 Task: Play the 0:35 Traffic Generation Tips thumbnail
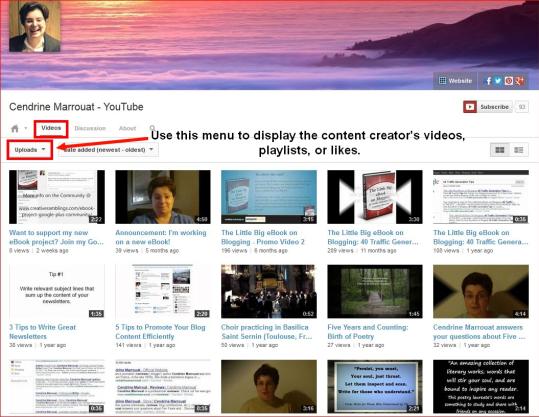[x=481, y=197]
